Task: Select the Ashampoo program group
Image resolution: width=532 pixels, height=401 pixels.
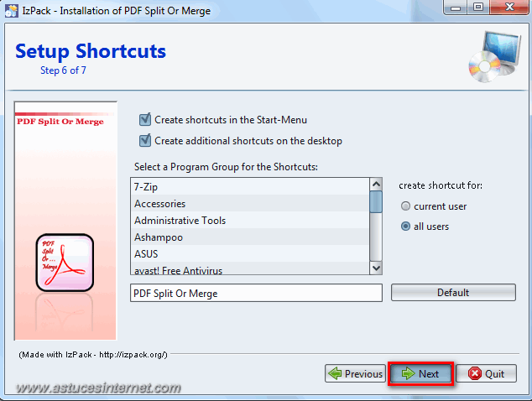Action: 250,237
